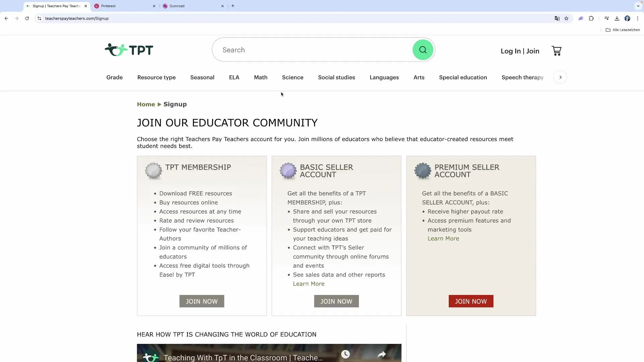Viewport: 644px width, 362px height.
Task: Click JOIN NOW under Premium Seller Account
Action: (471, 301)
